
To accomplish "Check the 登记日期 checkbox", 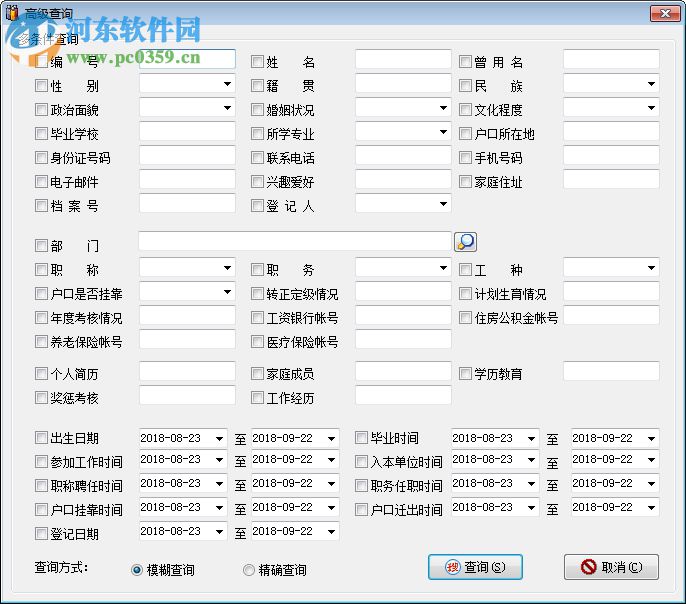I will pos(41,534).
